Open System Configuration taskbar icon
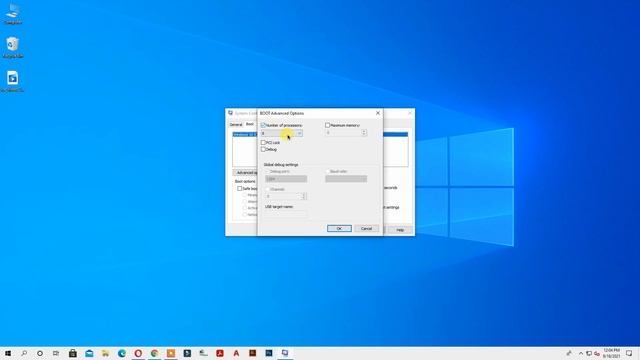The height and width of the screenshot is (360, 640). coord(285,353)
